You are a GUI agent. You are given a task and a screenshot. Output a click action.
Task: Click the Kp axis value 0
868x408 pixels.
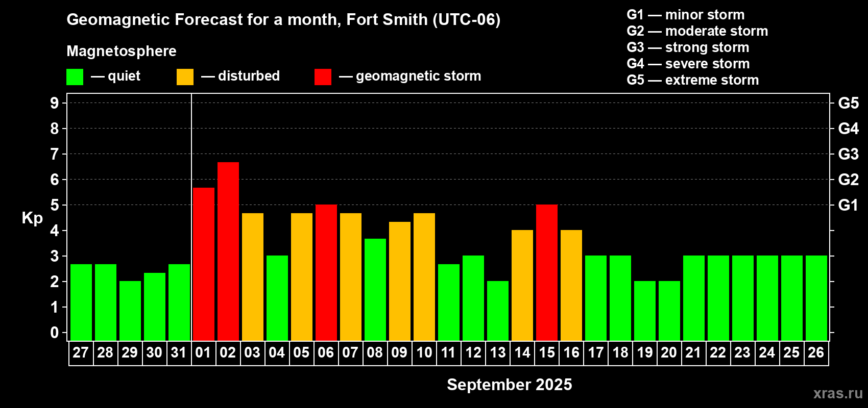pyautogui.click(x=55, y=333)
